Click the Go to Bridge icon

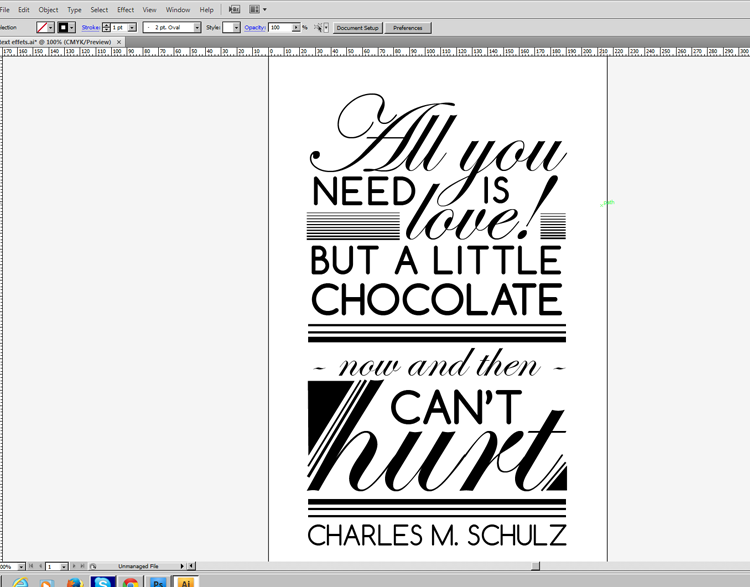[234, 9]
